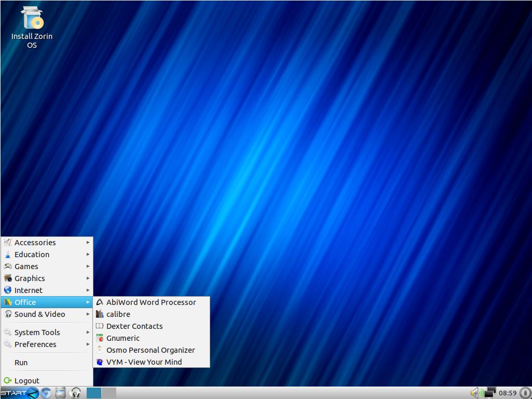Click the headphones music player taskbar icon
The width and height of the screenshot is (532, 399).
coord(76,393)
